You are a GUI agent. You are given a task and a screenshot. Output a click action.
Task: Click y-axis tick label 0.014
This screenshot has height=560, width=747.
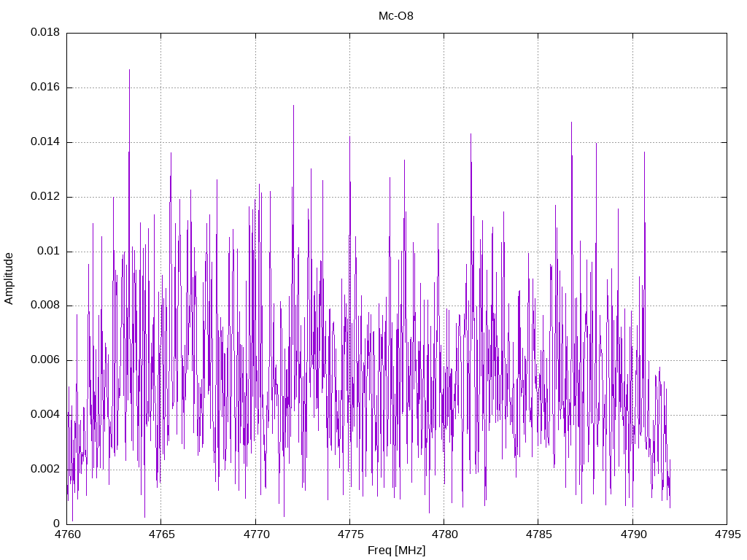click(x=45, y=142)
